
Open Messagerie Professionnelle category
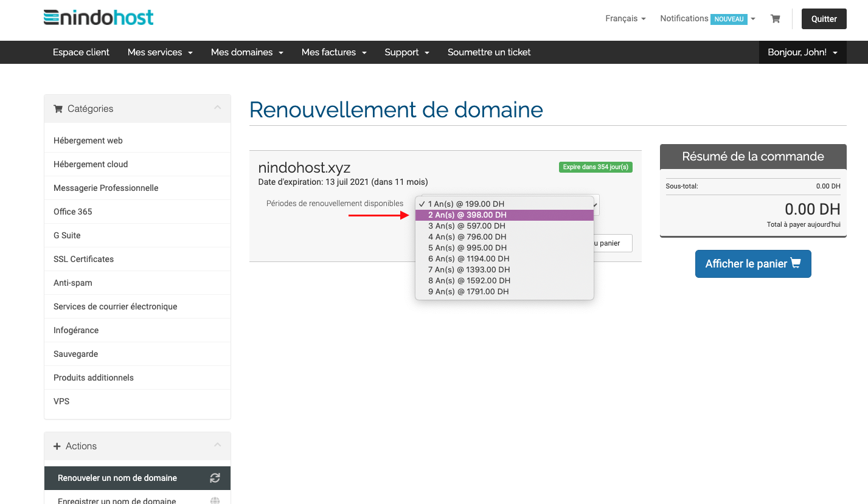(x=137, y=188)
